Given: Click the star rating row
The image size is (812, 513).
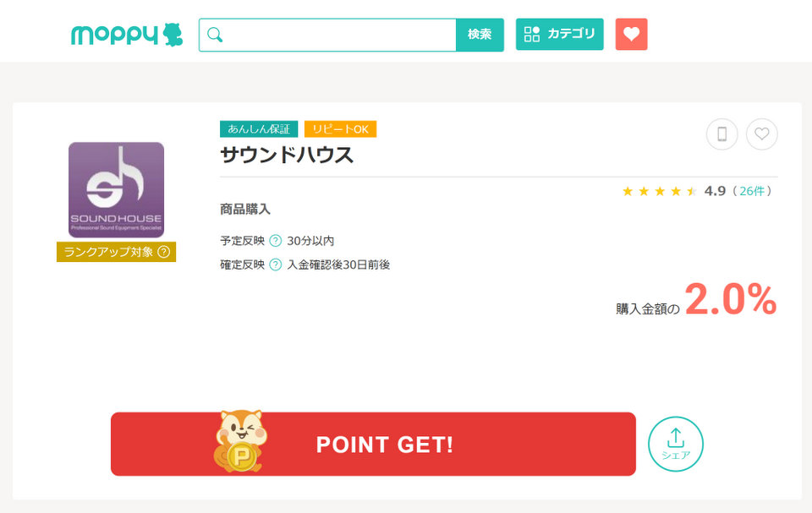Looking at the screenshot, I should point(659,191).
